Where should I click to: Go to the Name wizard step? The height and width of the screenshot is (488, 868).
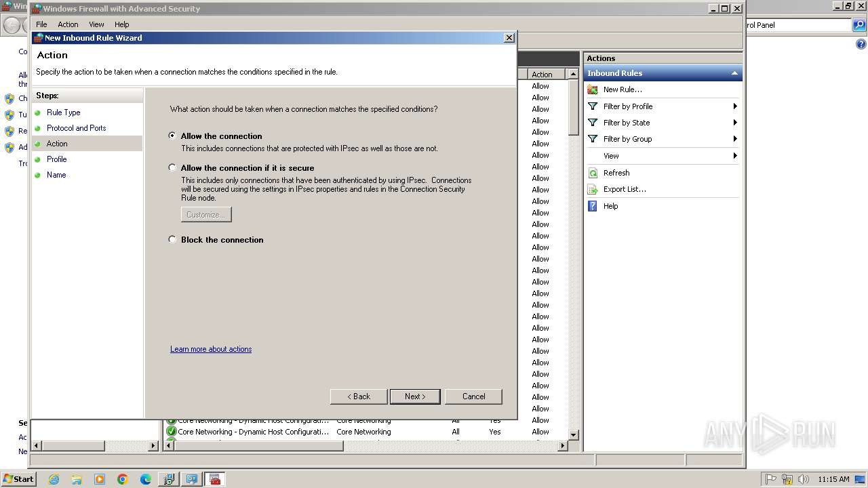coord(56,175)
